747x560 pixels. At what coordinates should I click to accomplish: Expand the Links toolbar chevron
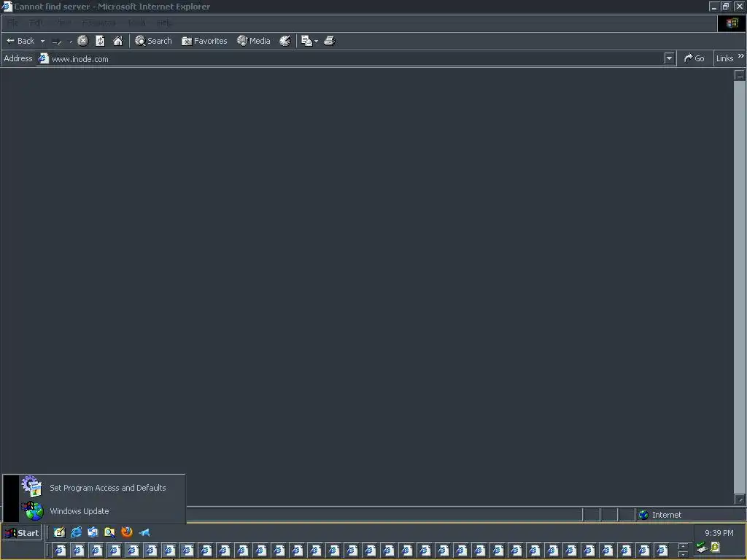click(x=741, y=56)
